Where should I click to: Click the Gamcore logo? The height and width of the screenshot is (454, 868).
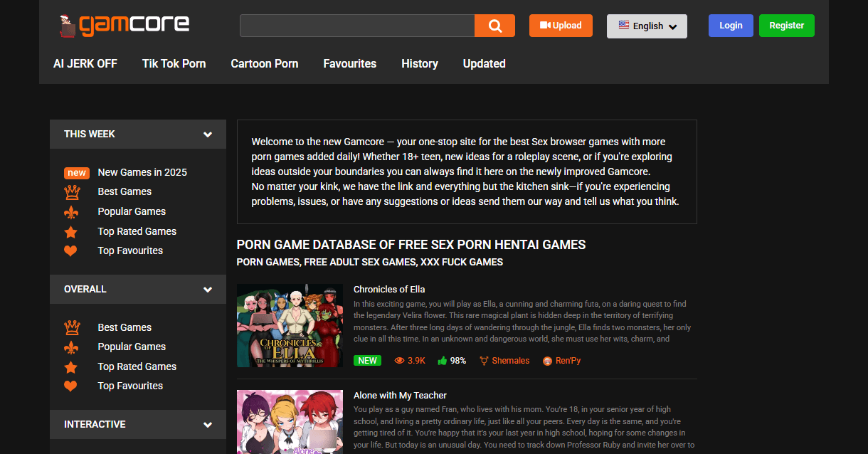[x=124, y=26]
